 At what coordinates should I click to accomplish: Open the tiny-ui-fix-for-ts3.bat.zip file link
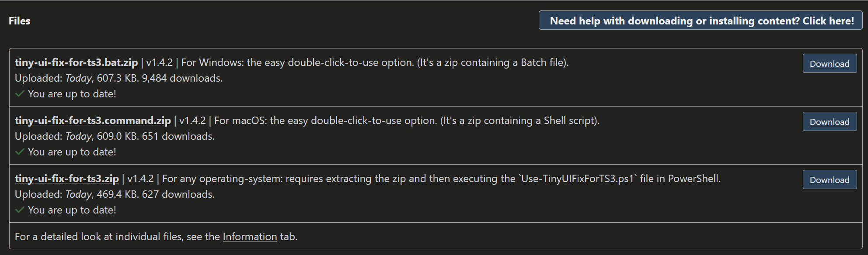76,62
